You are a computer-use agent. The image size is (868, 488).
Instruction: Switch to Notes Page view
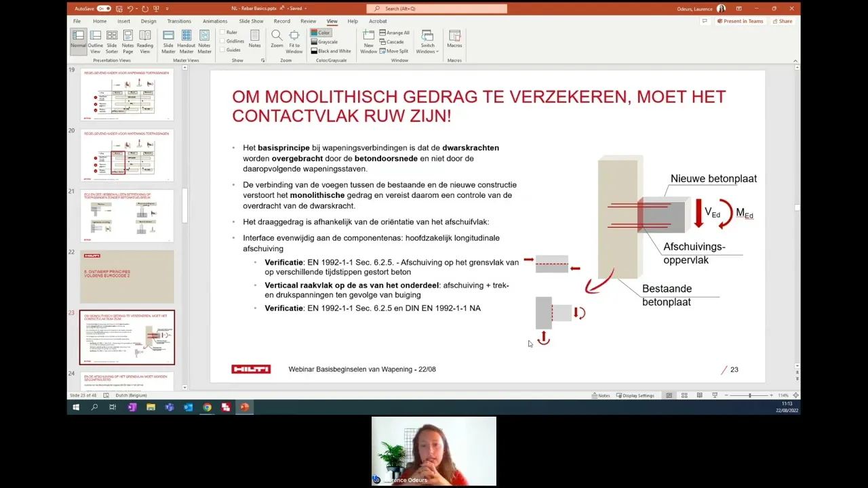[x=127, y=41]
